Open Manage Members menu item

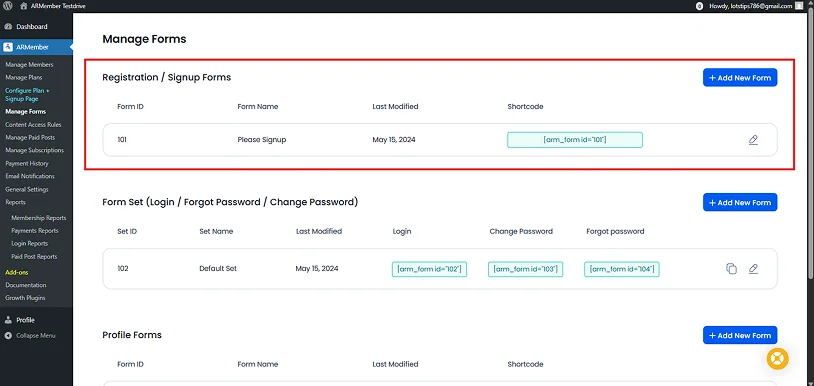pyautogui.click(x=29, y=65)
